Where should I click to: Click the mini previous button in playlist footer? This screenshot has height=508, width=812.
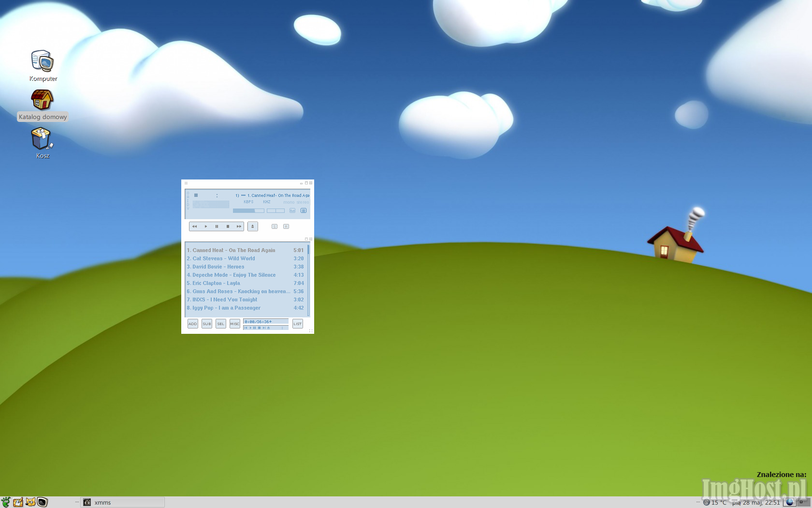(246, 328)
